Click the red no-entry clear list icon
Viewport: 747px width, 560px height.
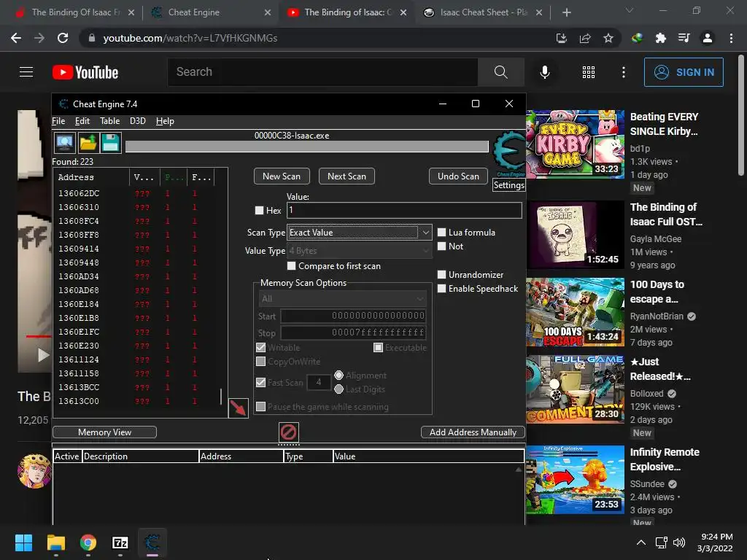(x=289, y=432)
